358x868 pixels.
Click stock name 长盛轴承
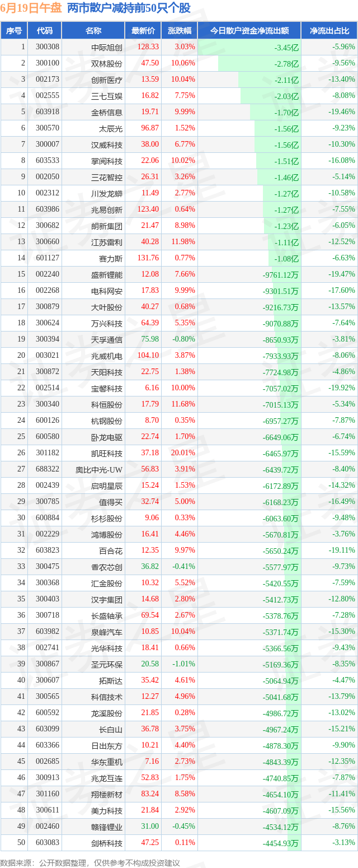pyautogui.click(x=107, y=615)
